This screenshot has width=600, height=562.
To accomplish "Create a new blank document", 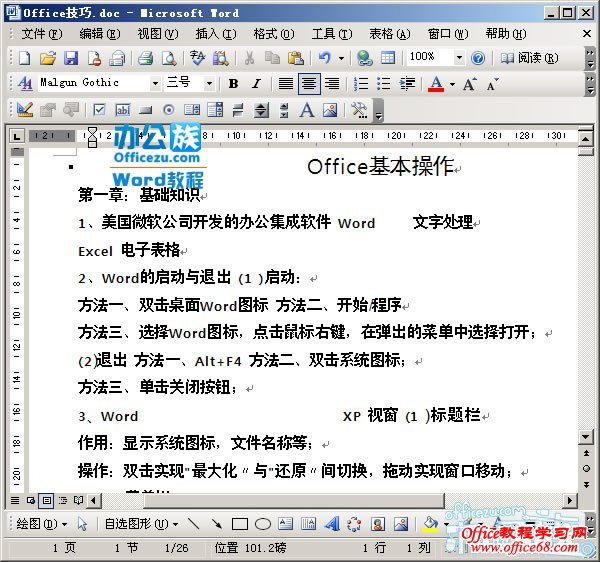I will (24, 58).
